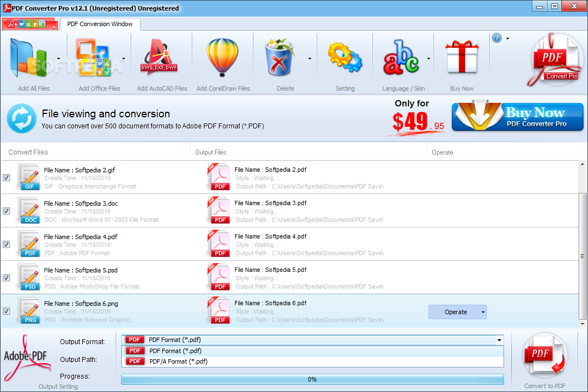This screenshot has width=588, height=392.
Task: Click the Buy Now PDF Converter Pro banner
Action: [x=517, y=116]
